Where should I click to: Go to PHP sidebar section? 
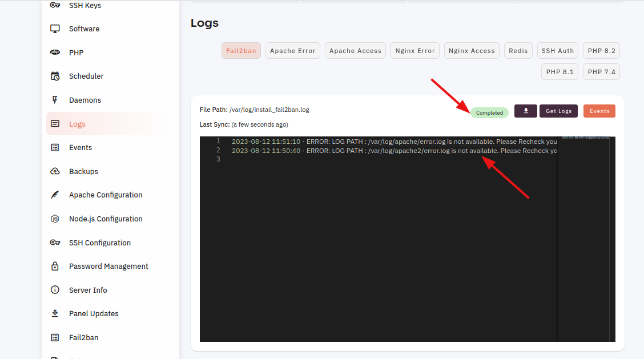[77, 53]
